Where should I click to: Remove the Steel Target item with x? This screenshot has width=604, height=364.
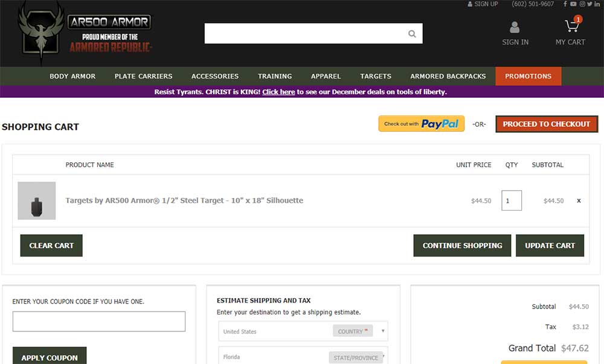[x=579, y=201]
